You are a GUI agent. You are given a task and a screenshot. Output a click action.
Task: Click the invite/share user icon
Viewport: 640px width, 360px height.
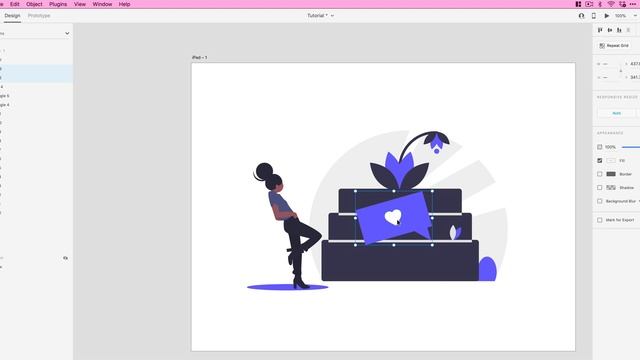pos(581,16)
